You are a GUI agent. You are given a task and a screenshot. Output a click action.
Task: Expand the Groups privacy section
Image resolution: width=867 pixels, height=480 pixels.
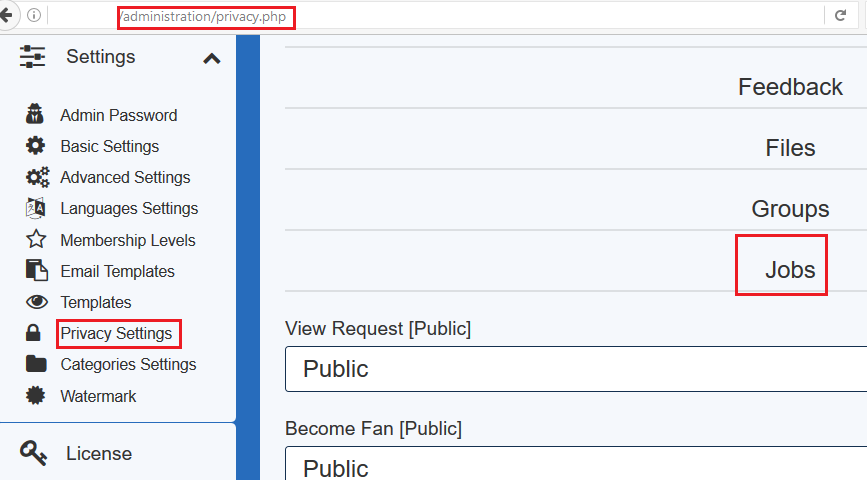[790, 208]
